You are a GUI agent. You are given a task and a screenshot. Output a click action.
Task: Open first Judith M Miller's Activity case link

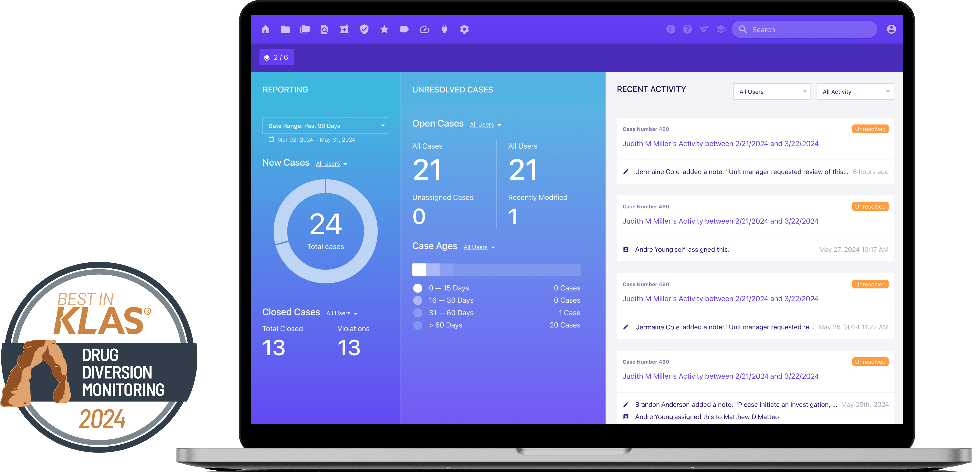tap(720, 143)
